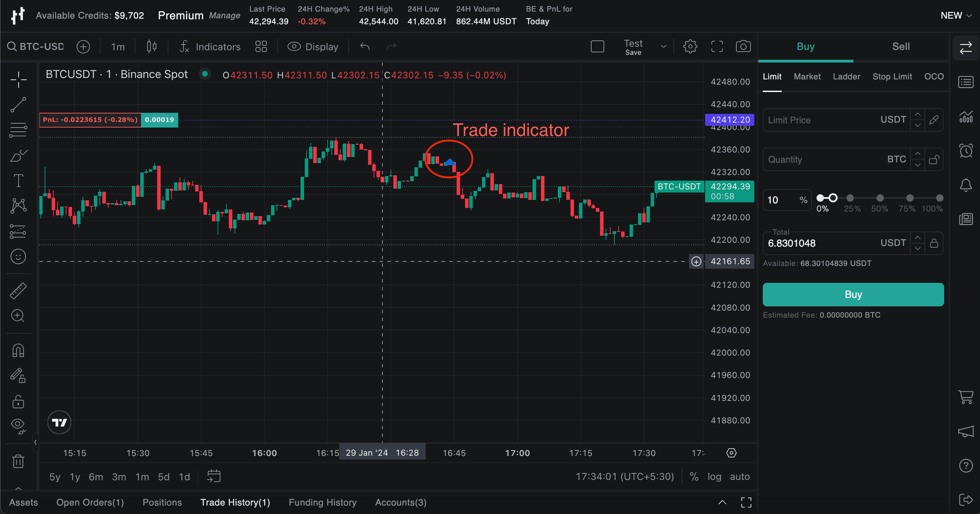This screenshot has height=514, width=980.
Task: Undo the last chart action
Action: pyautogui.click(x=365, y=46)
